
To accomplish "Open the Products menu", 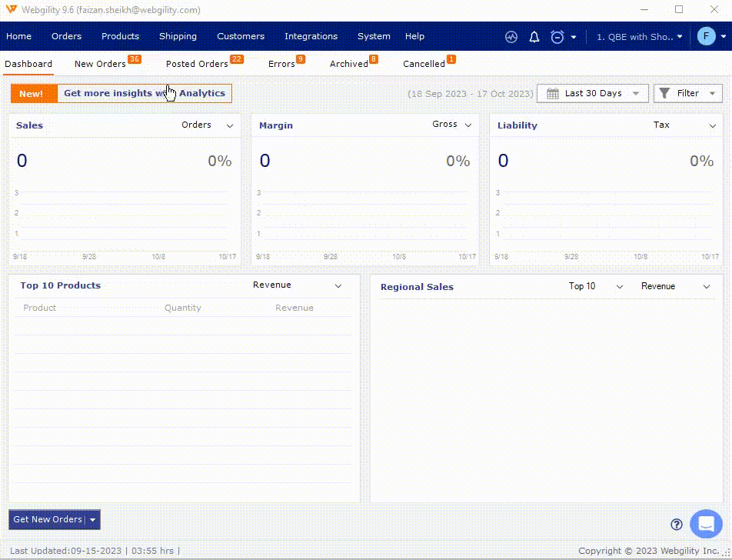I will pyautogui.click(x=120, y=36).
